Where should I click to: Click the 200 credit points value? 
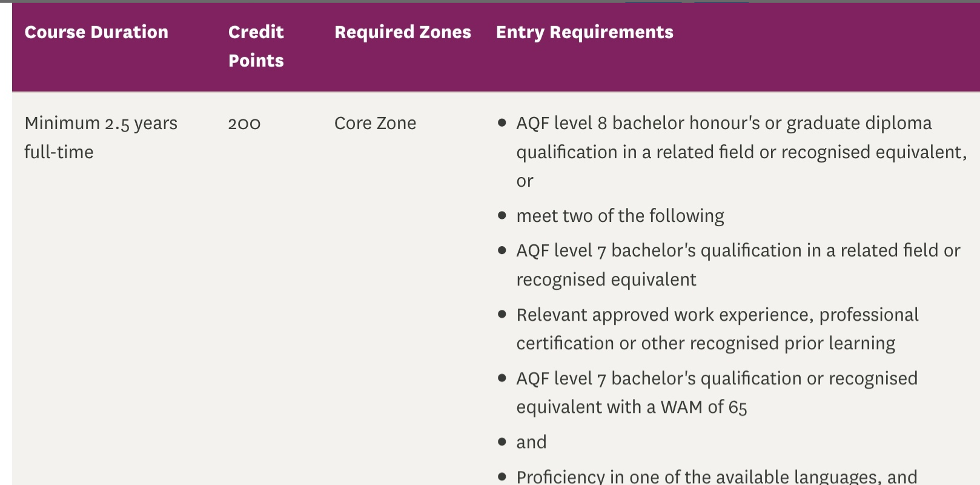244,124
